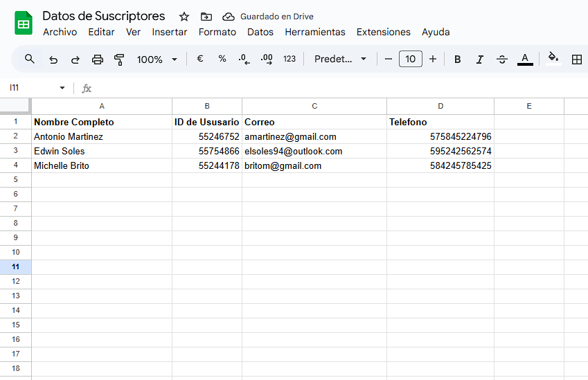Toggle strikethrough formatting
This screenshot has height=380, width=588.
[x=501, y=60]
